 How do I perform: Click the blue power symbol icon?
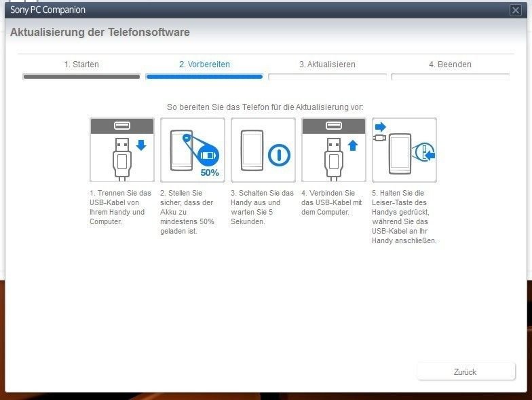click(279, 155)
